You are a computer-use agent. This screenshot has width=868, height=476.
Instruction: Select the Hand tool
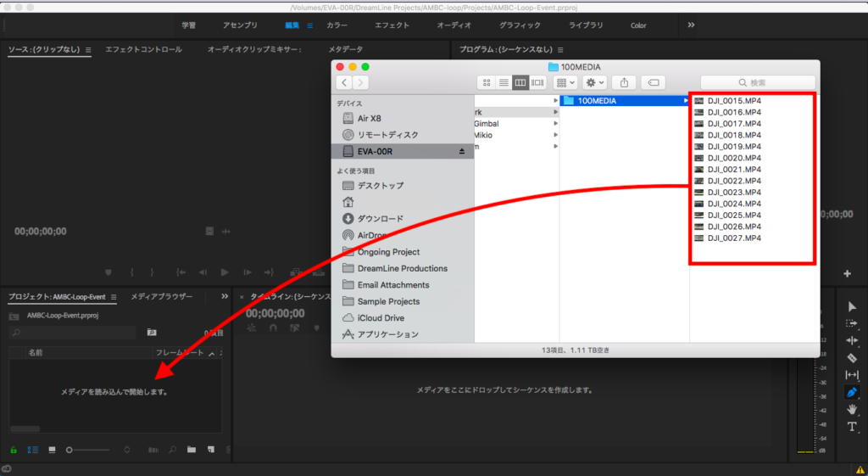pyautogui.click(x=852, y=410)
